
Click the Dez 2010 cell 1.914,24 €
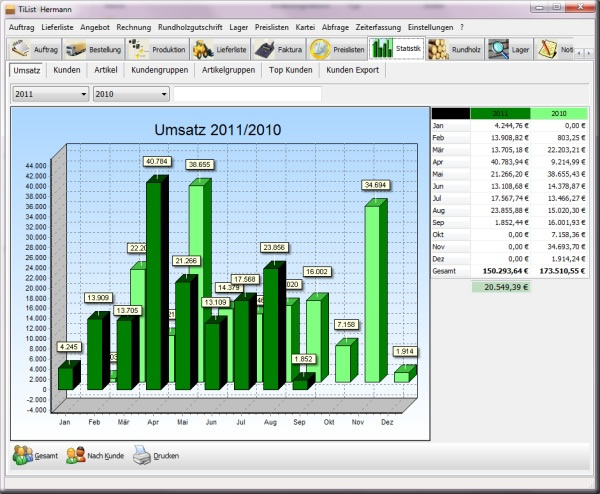pyautogui.click(x=559, y=259)
